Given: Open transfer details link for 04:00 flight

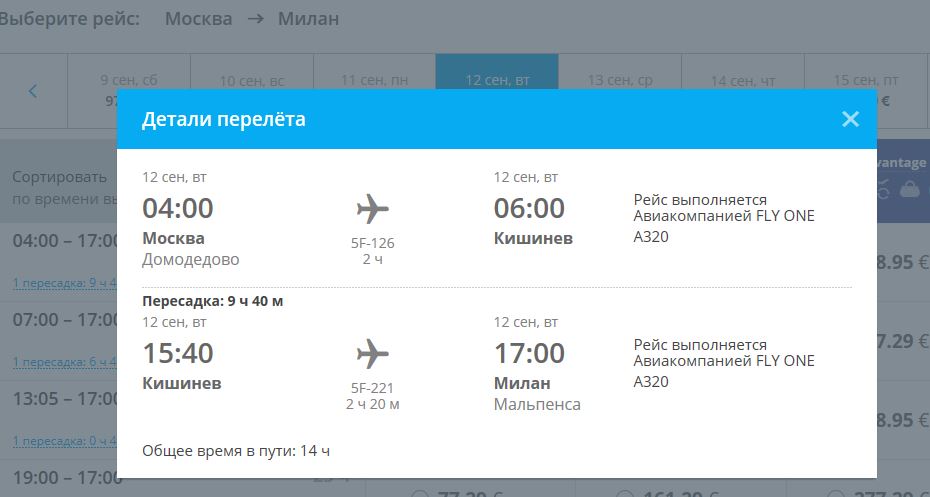Looking at the screenshot, I should pyautogui.click(x=65, y=283).
